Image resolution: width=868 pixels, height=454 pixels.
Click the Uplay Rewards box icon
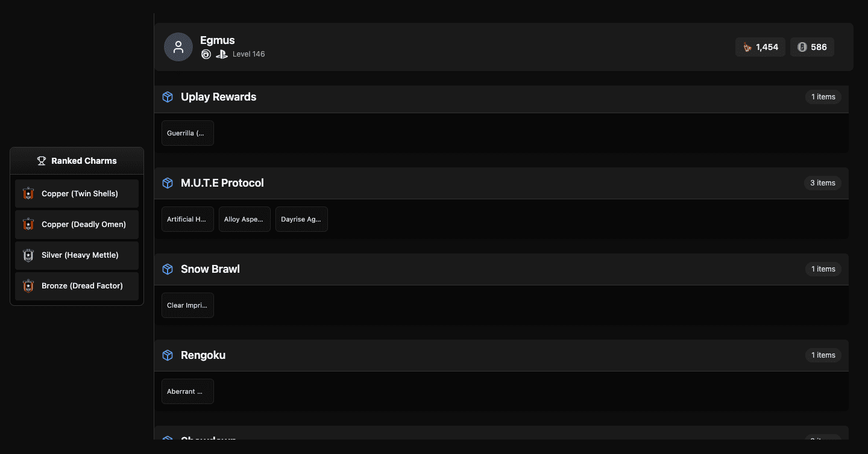(x=168, y=97)
